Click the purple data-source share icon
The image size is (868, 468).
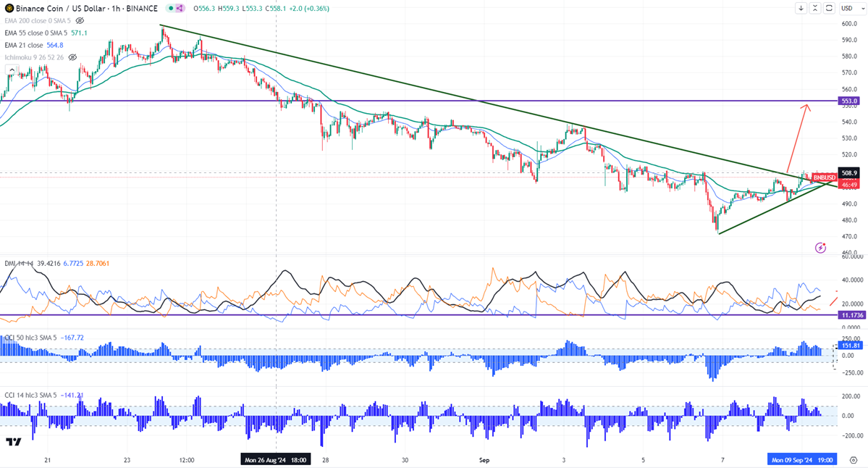click(x=180, y=8)
